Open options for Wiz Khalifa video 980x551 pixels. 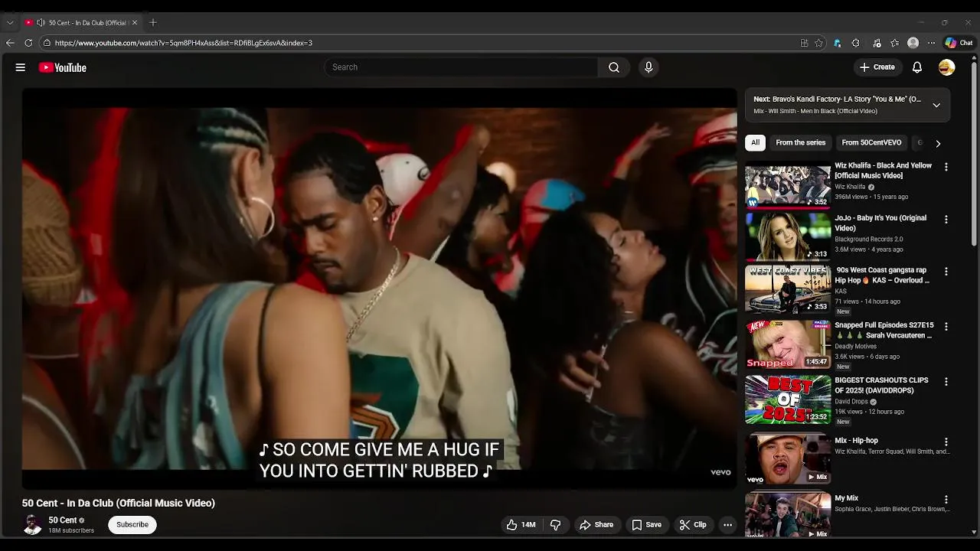click(x=946, y=167)
